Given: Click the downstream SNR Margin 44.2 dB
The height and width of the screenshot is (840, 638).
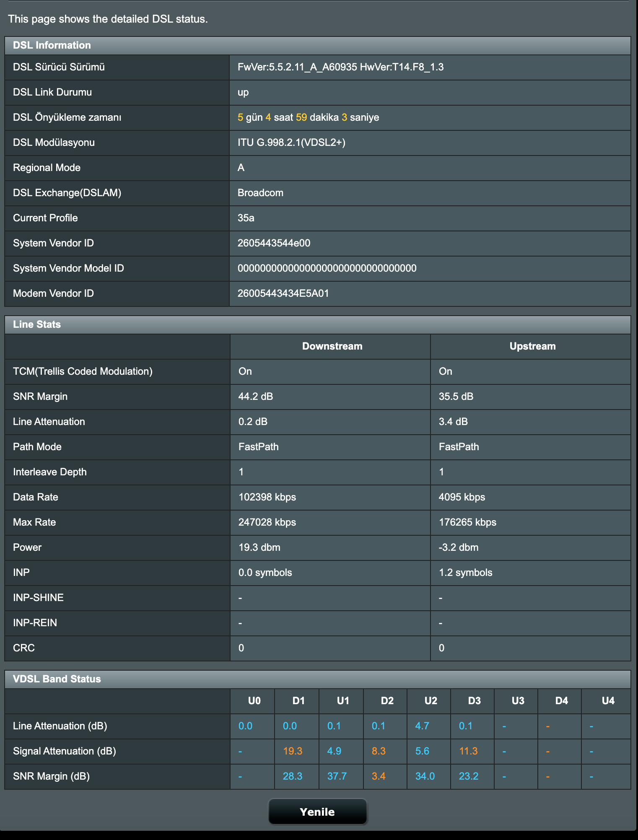Looking at the screenshot, I should point(256,397).
